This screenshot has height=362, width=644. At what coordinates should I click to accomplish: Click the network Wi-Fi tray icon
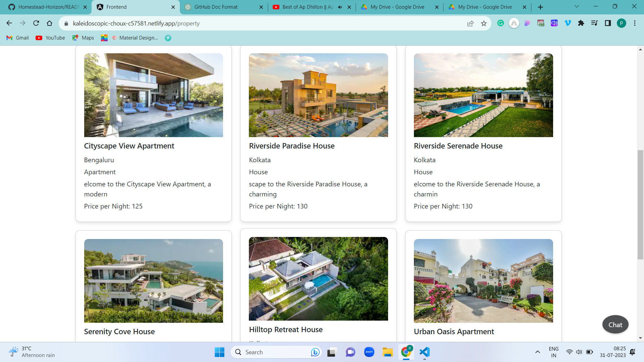(570, 352)
